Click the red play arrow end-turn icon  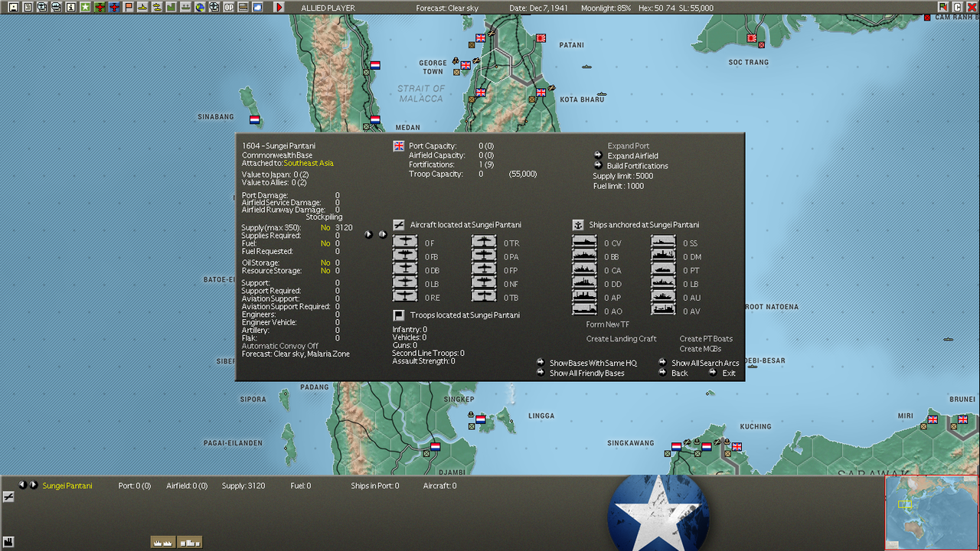[279, 7]
